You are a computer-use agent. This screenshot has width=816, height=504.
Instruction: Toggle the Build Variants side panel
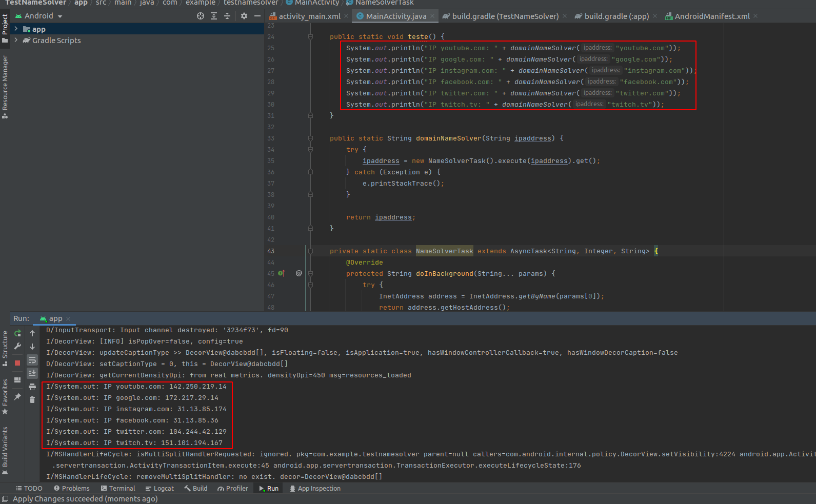tap(5, 451)
